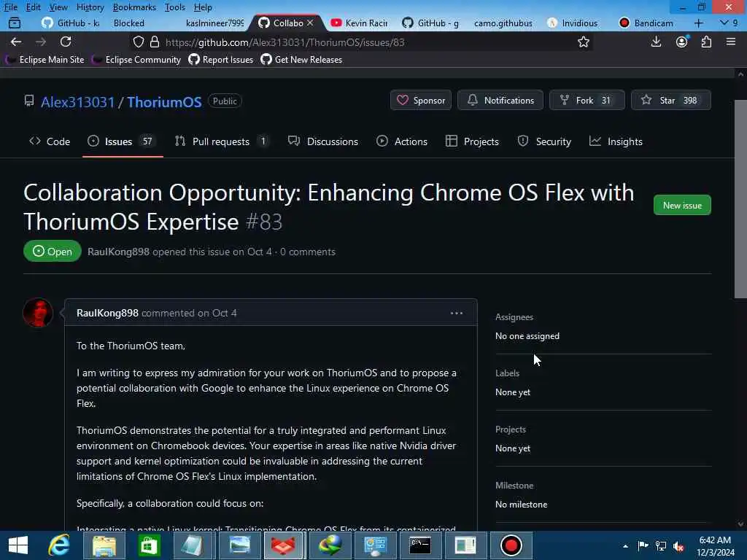Open the Insights tab
The image size is (747, 560).
(x=616, y=141)
